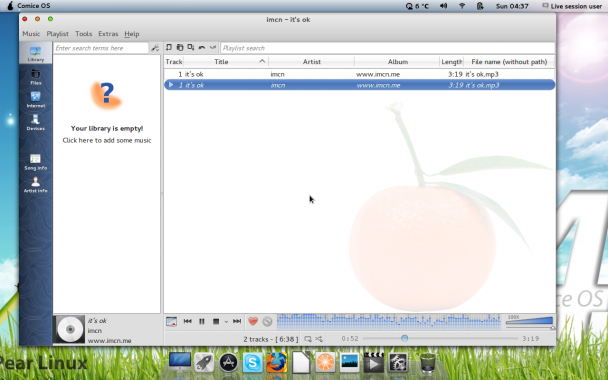Open the blank document dock icon

pos(301,363)
